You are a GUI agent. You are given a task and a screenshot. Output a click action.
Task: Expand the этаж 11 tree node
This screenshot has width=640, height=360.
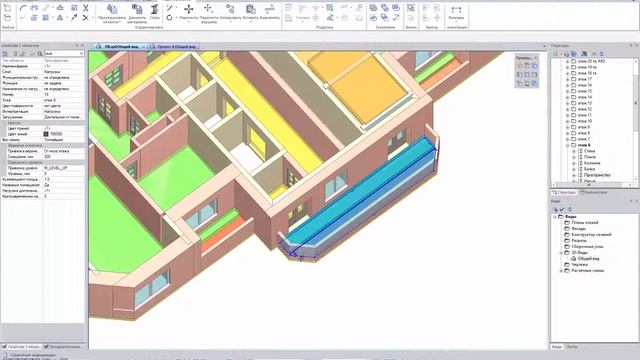[x=567, y=115]
